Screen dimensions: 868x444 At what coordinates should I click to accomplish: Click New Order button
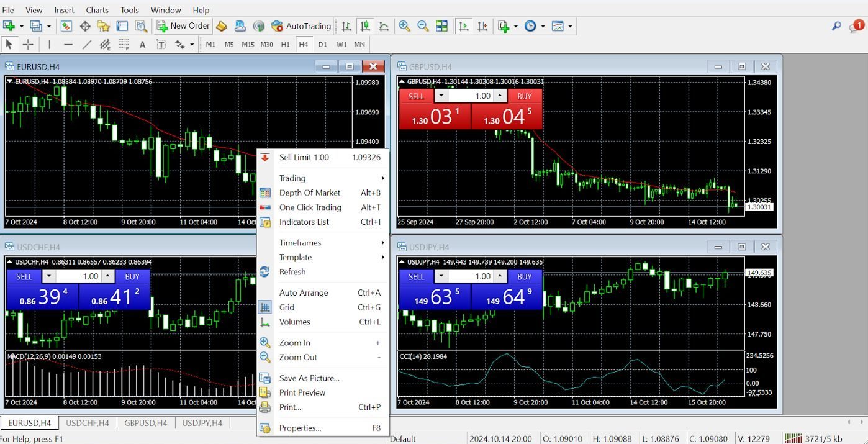(183, 26)
